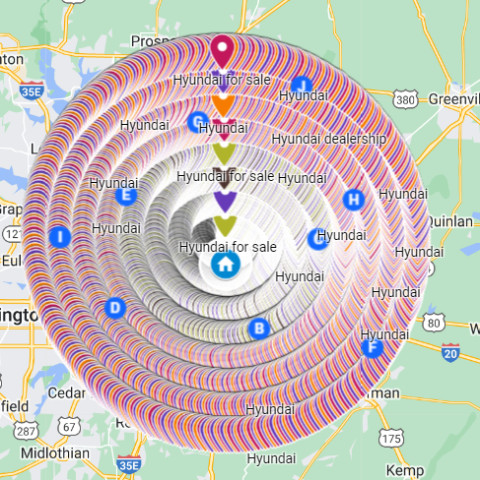
Task: Click the blue home marker
Action: [226, 264]
